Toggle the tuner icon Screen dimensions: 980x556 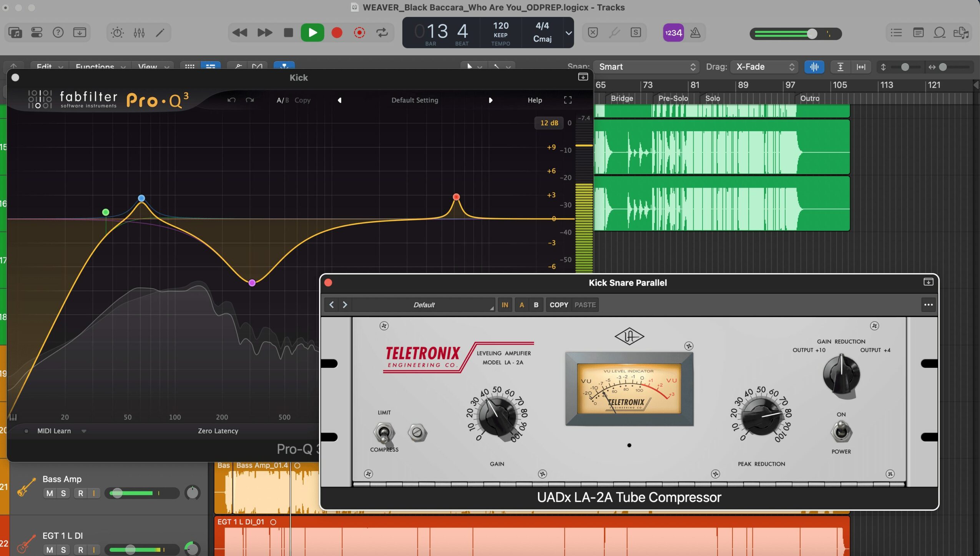point(614,33)
